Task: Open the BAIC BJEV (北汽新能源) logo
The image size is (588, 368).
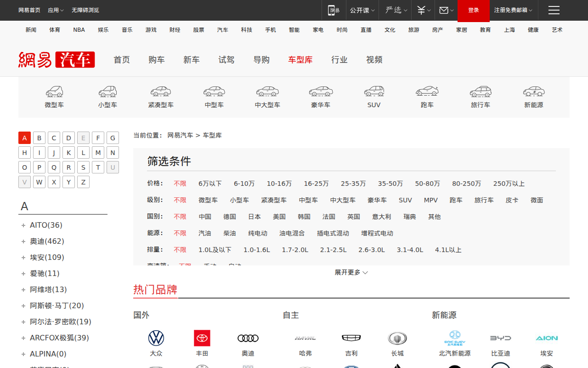Action: (455, 338)
